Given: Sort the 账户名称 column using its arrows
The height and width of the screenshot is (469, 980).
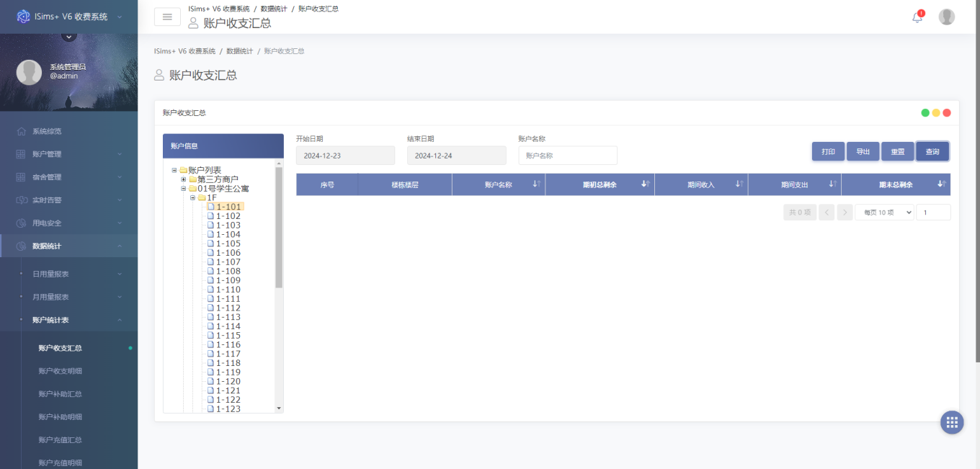Looking at the screenshot, I should [x=537, y=184].
